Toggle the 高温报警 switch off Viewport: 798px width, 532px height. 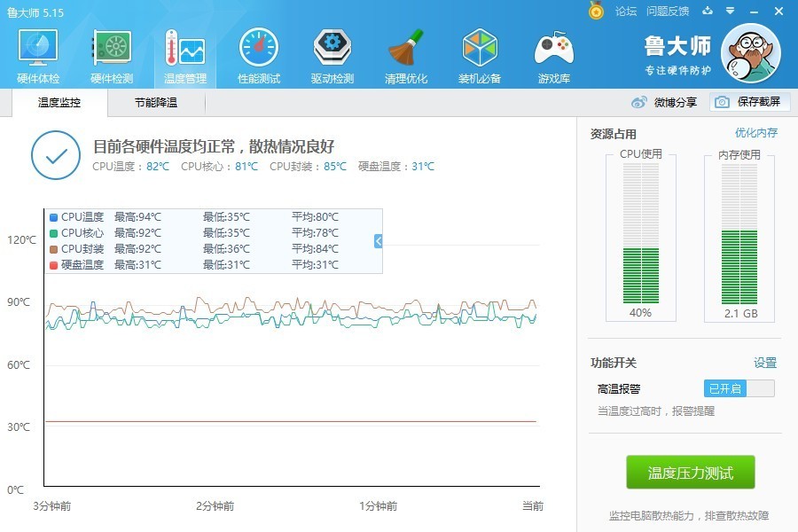coord(739,388)
